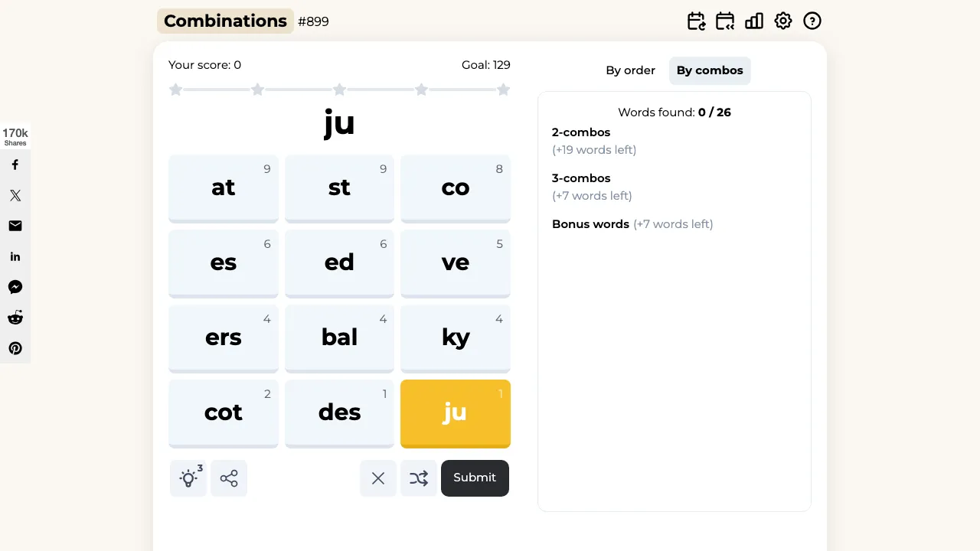Screen dimensions: 980x551
Task: Use the lightbulb hint button
Action: click(188, 478)
